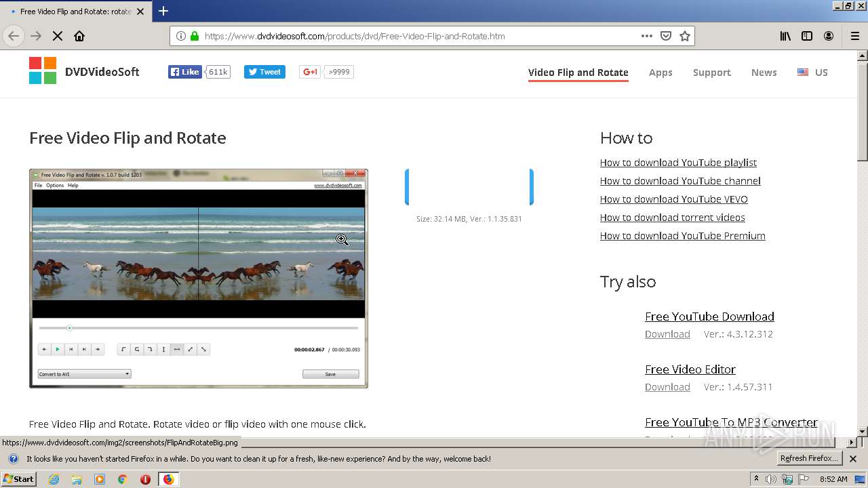The height and width of the screenshot is (488, 868).
Task: Click the Options menu in app screenshot
Action: (55, 185)
